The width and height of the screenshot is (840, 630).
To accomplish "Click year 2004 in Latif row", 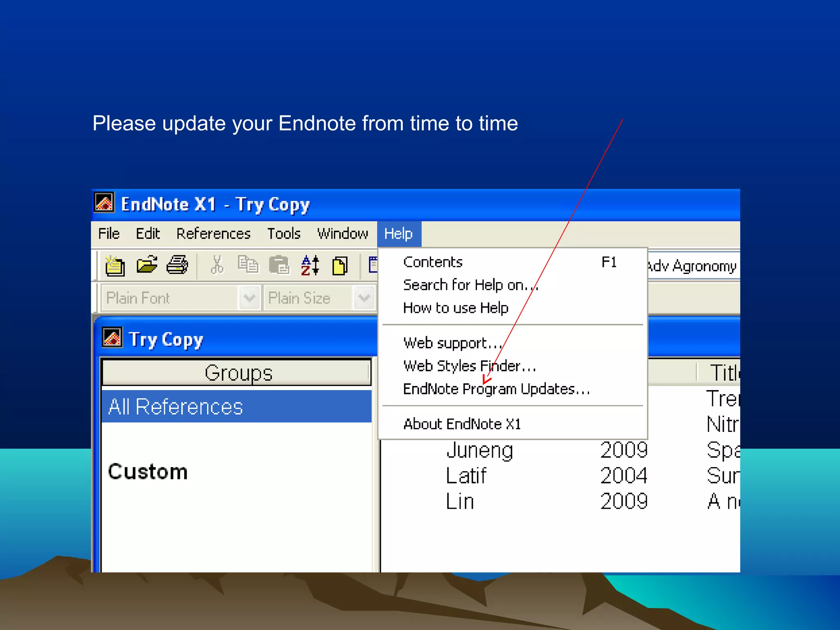I will (624, 476).
